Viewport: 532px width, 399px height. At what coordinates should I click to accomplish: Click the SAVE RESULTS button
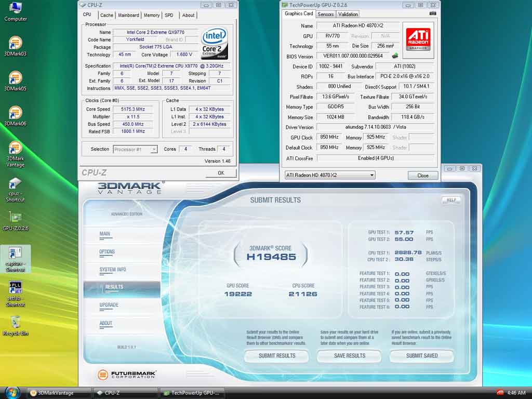point(350,355)
